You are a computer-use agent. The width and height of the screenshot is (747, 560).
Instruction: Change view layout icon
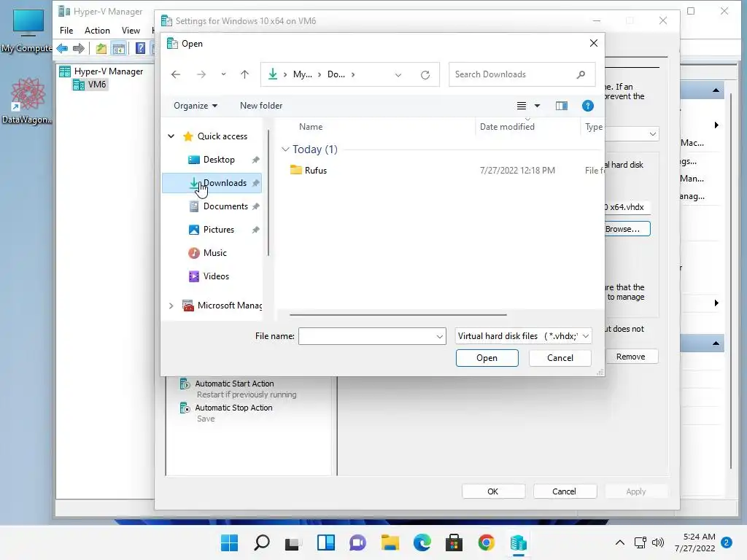tap(522, 106)
